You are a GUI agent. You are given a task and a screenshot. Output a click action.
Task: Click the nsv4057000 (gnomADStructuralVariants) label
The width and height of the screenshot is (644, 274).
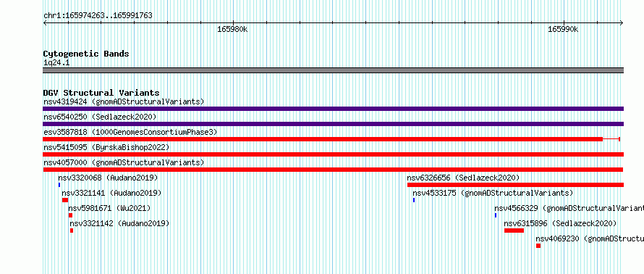point(124,162)
